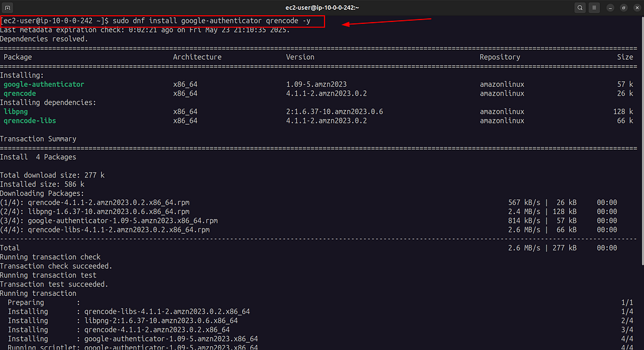This screenshot has height=350, width=644.
Task: Restore the terminal window size
Action: [623, 8]
